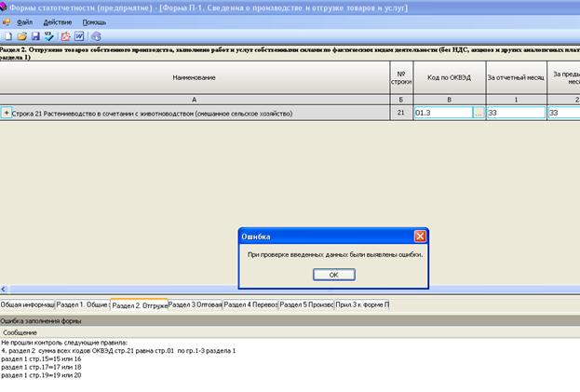
Task: Click the Word export toolbar icon
Action: coord(79,36)
